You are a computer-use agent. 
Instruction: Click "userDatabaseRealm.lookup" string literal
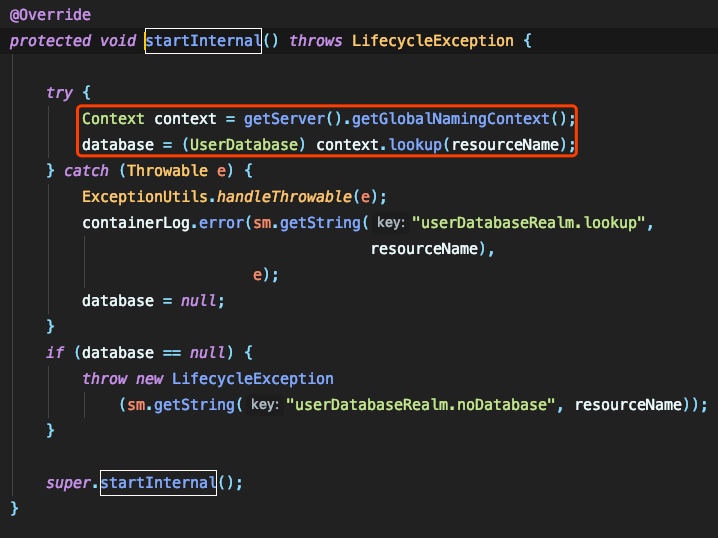coord(528,223)
